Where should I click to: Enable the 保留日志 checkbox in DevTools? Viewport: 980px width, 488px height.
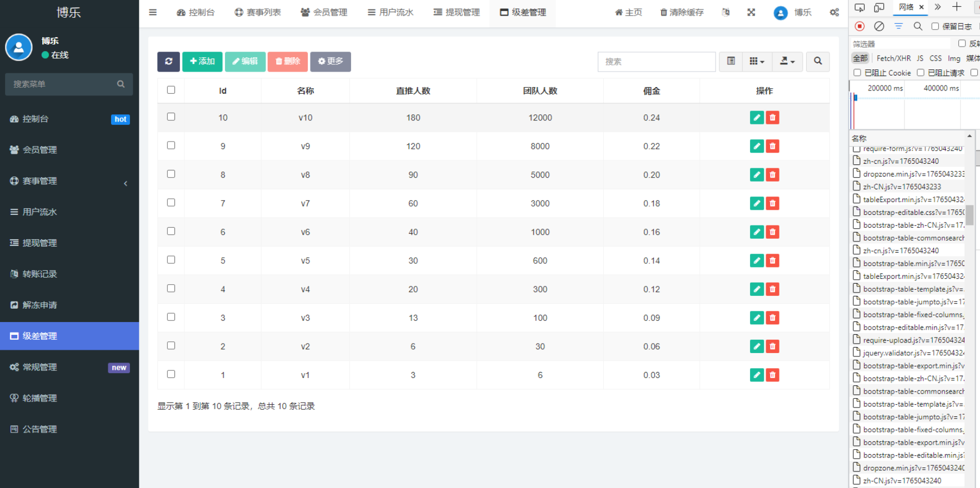[935, 26]
